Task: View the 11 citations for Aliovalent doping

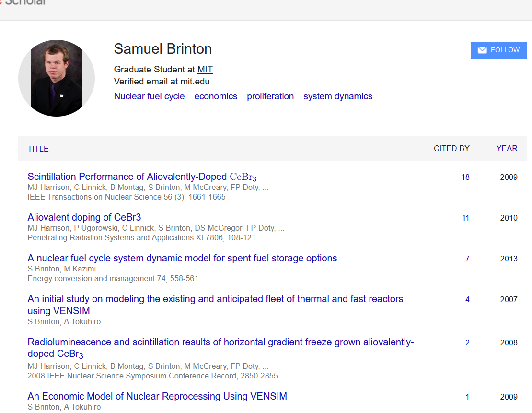Action: point(465,218)
